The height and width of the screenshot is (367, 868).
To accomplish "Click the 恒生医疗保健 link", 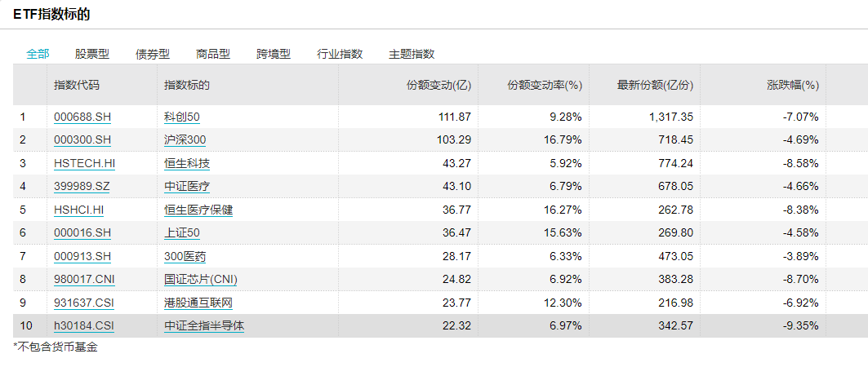I will click(198, 210).
